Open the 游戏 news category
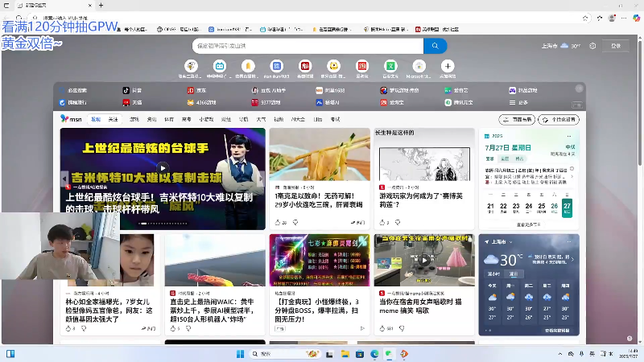Screen dimensions: 644x362 click(x=134, y=119)
